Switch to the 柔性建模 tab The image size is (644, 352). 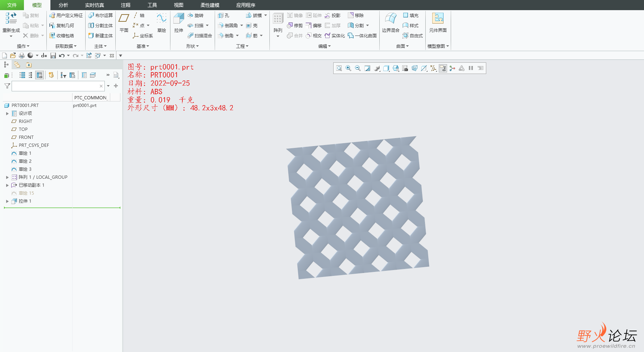point(210,5)
